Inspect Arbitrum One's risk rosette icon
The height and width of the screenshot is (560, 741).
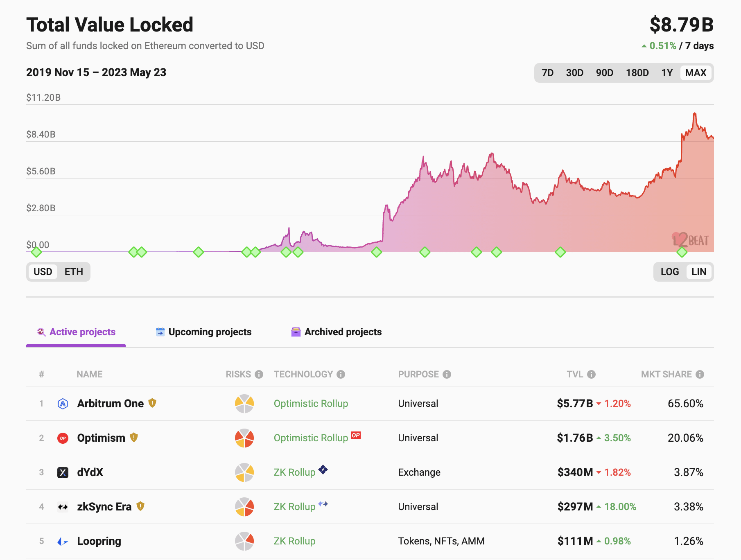(x=244, y=403)
